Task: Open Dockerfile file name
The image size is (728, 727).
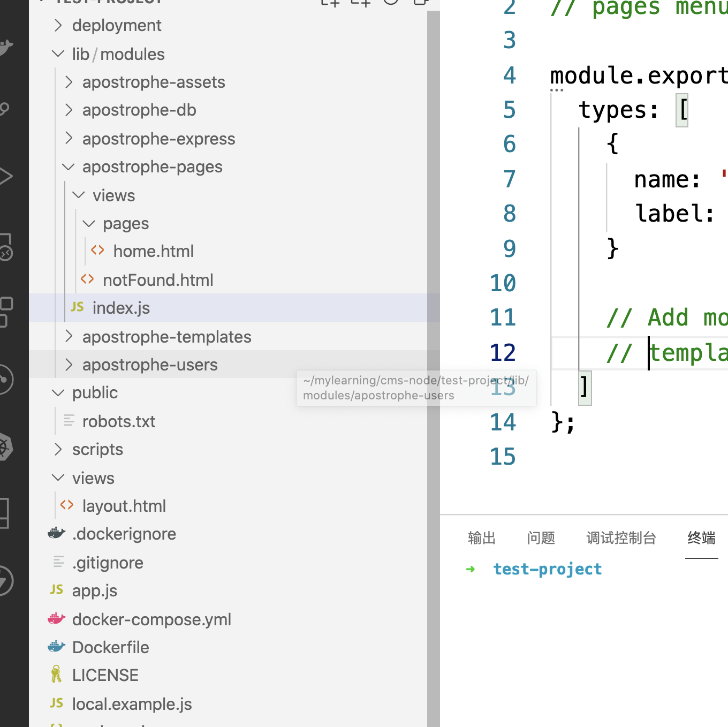Action: point(111,647)
